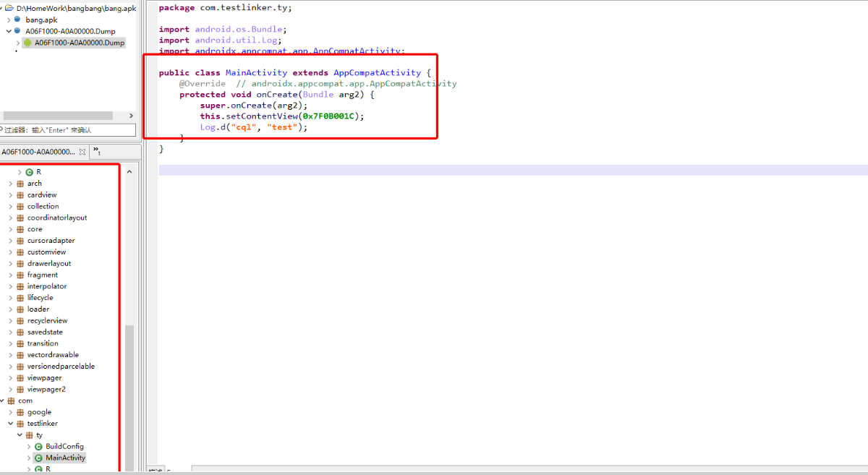868x475 pixels.
Task: Click the green Android robot icon
Action: click(27, 43)
